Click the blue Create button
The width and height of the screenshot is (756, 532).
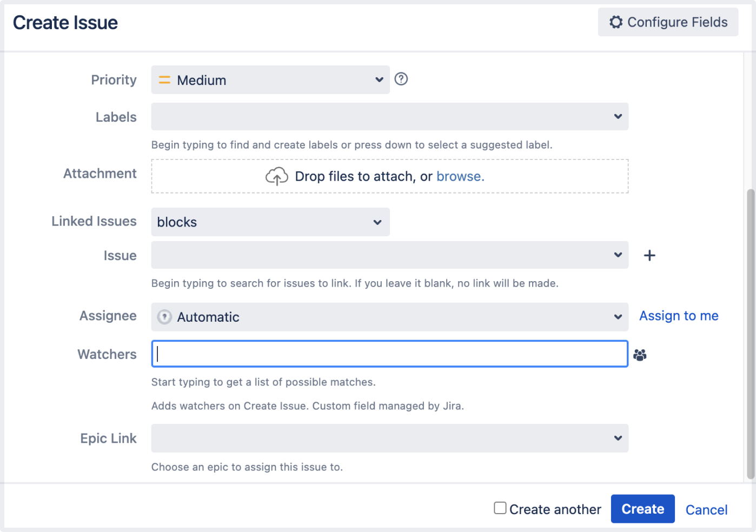[642, 509]
